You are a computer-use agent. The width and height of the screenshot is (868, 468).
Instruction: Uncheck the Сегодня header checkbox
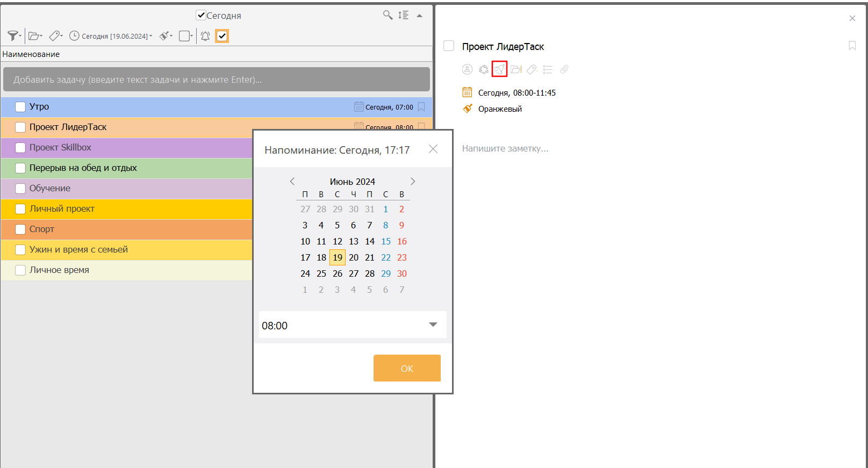201,16
